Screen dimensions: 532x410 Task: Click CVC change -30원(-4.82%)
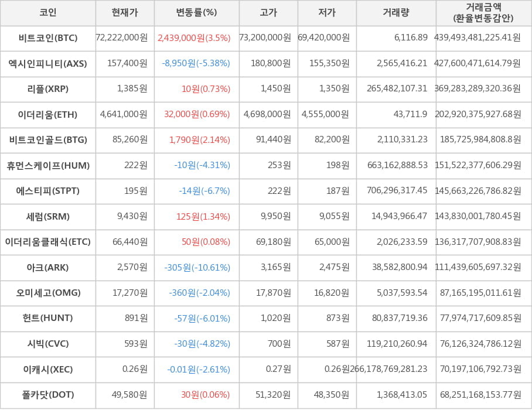[202, 344]
